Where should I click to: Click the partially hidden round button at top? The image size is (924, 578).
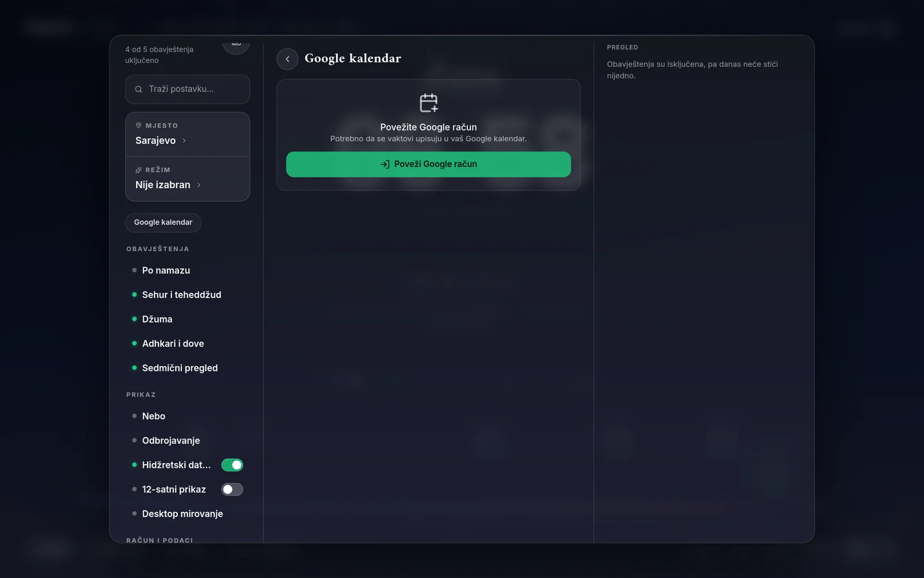click(x=236, y=44)
